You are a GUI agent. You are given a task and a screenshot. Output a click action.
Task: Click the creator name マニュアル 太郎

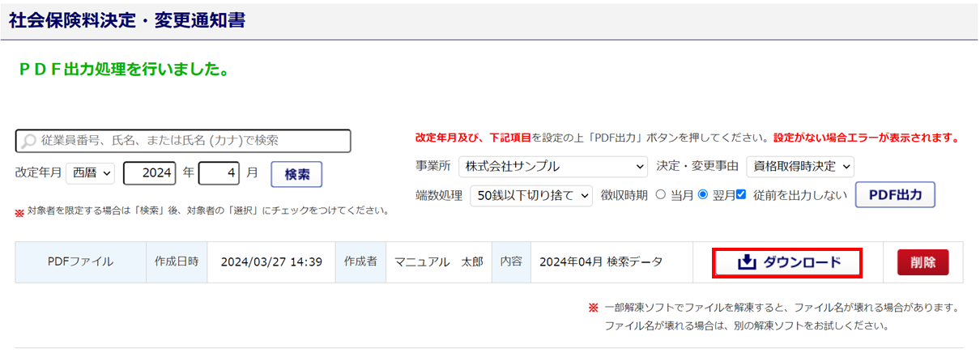438,262
